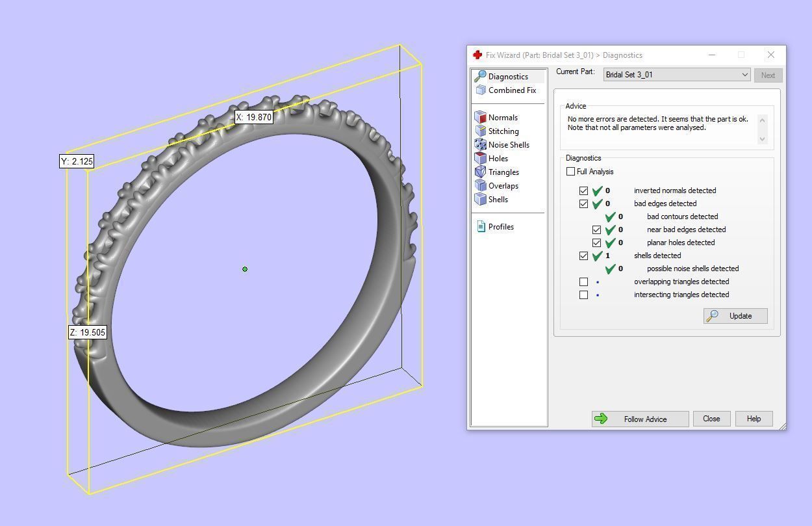Click the Close button in wizard
Image resolution: width=812 pixels, height=526 pixels.
tap(711, 419)
